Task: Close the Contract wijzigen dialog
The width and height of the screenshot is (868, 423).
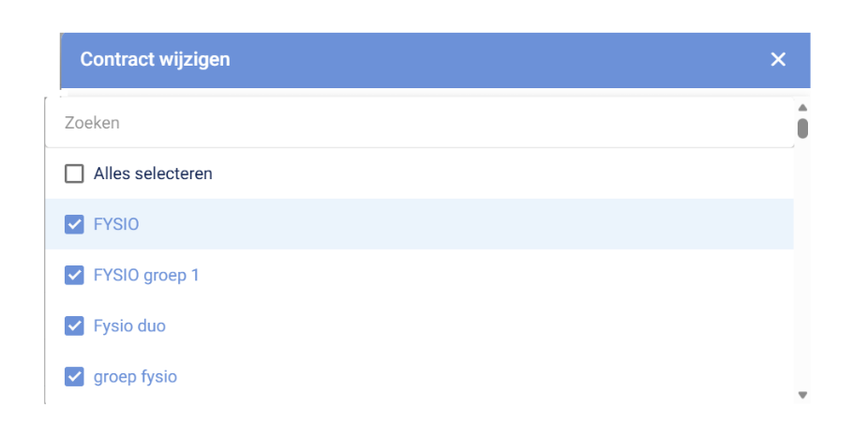Action: click(x=777, y=60)
